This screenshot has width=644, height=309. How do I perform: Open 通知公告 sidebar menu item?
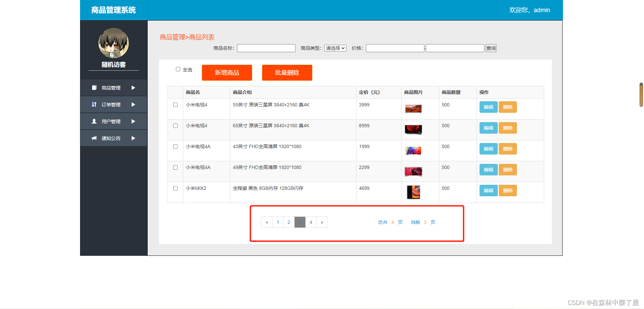114,138
